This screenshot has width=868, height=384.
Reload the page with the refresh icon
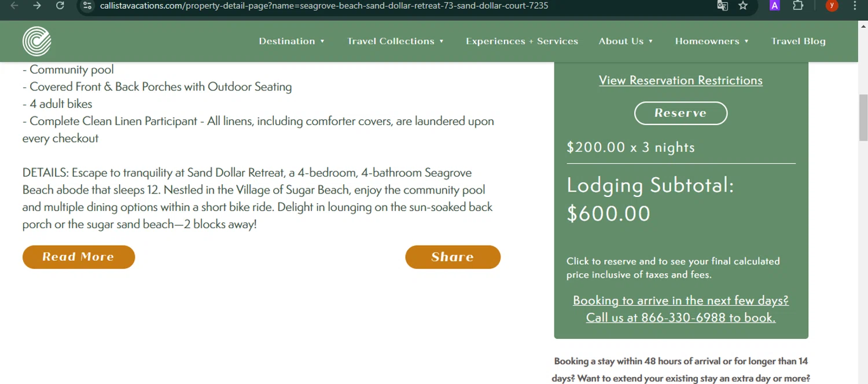point(60,6)
